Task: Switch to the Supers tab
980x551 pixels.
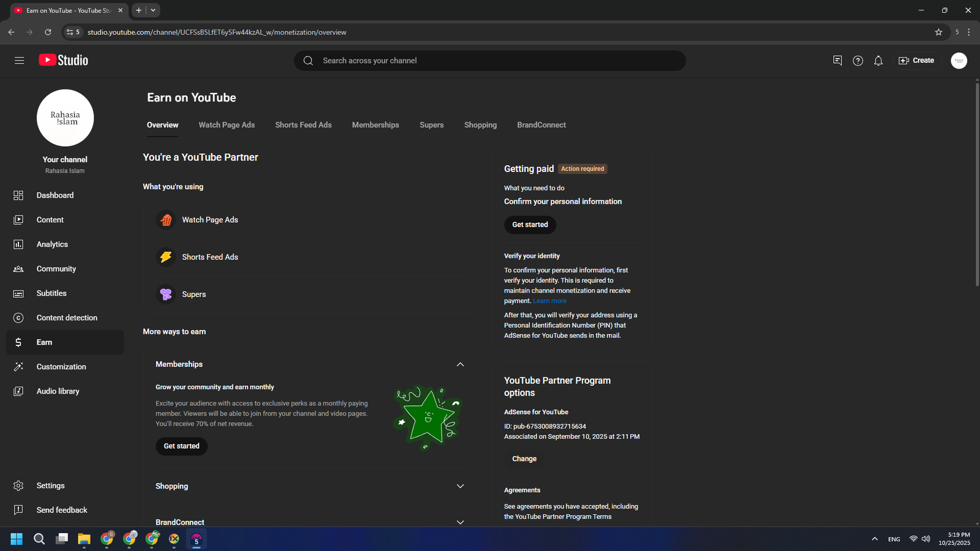Action: click(x=431, y=125)
